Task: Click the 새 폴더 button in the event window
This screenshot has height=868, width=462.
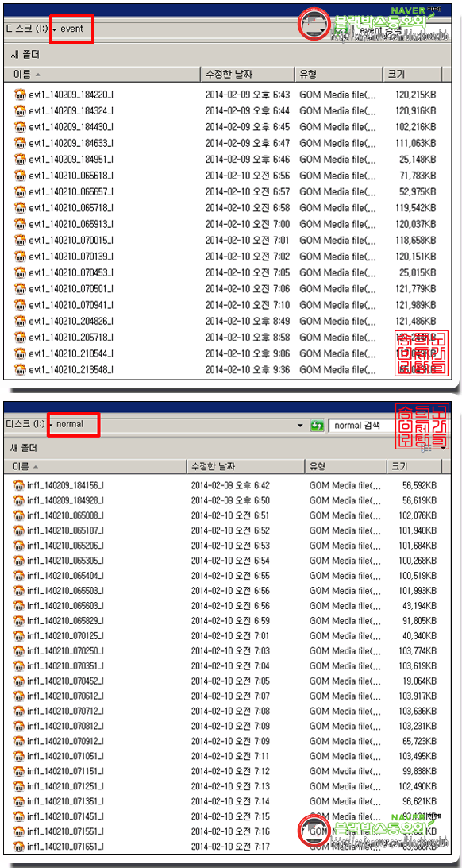Action: pos(25,55)
